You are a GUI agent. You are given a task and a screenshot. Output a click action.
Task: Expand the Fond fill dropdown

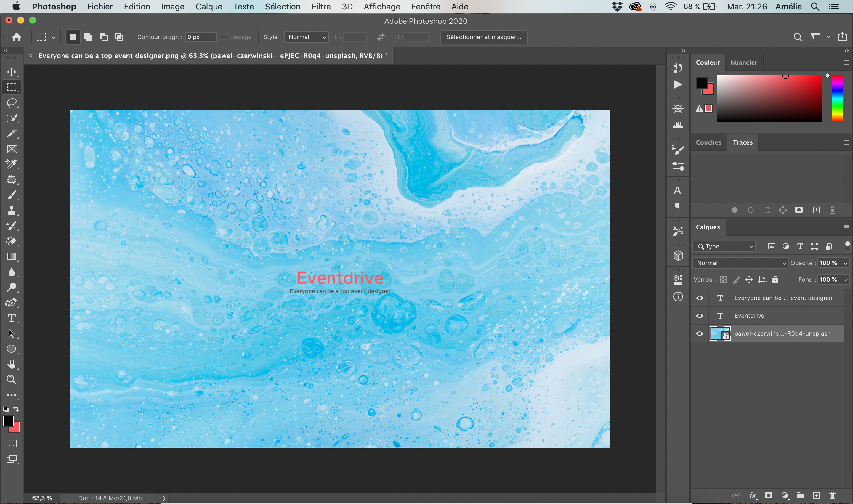846,280
